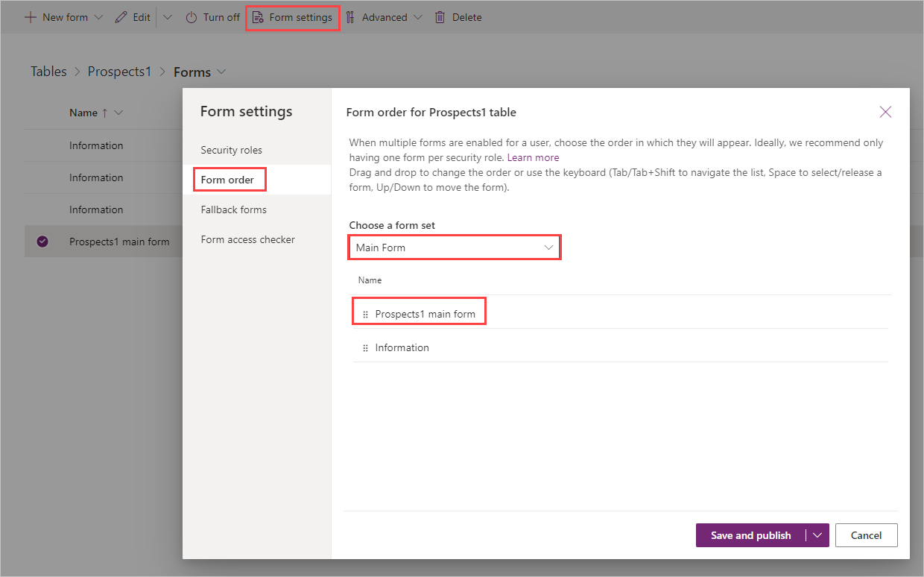
Task: Click the Advanced tools icon
Action: (x=350, y=17)
